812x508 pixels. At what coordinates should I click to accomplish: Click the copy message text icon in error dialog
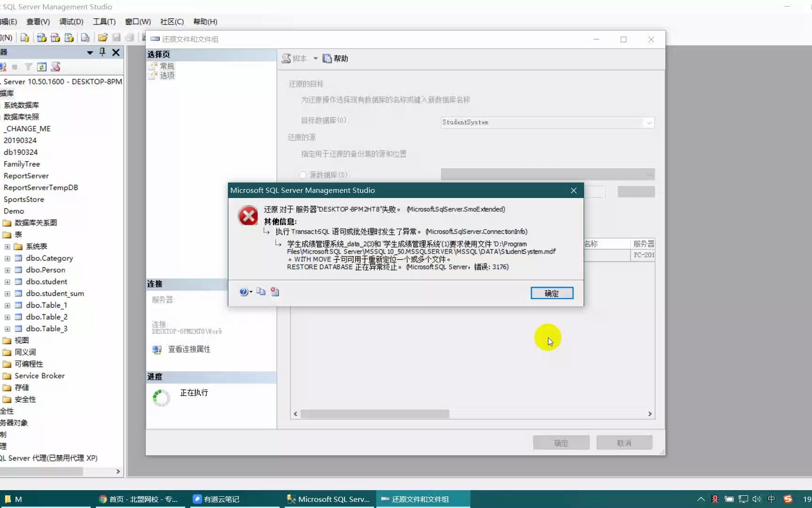tap(261, 292)
